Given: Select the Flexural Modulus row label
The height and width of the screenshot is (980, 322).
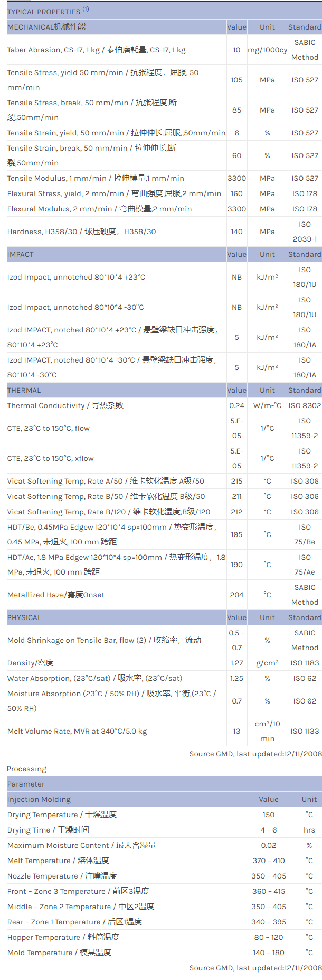Looking at the screenshot, I should click(x=99, y=209).
